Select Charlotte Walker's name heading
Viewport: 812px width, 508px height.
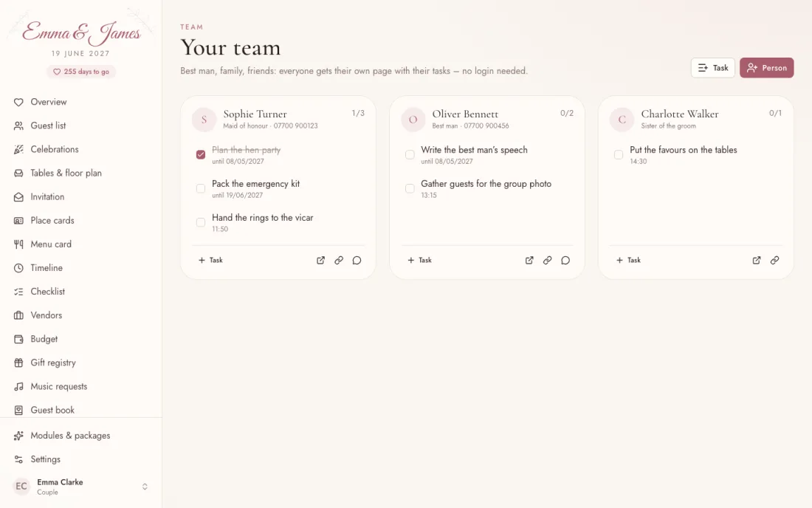pos(679,114)
